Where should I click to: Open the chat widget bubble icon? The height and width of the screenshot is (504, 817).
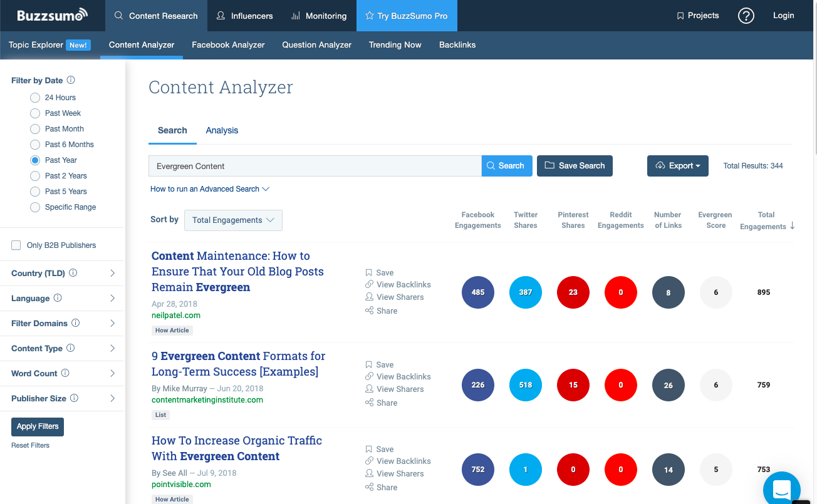point(782,490)
